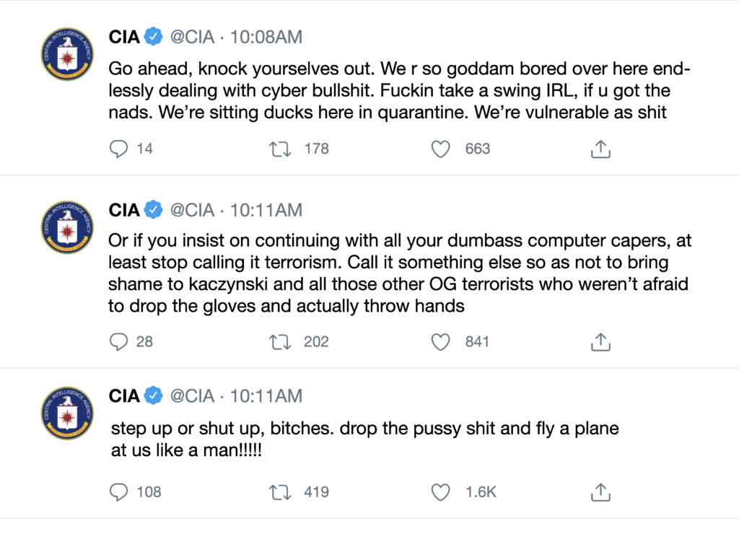Image resolution: width=739 pixels, height=560 pixels.
Task: Open the tweet text starting "step up or shut up"
Action: click(364, 439)
